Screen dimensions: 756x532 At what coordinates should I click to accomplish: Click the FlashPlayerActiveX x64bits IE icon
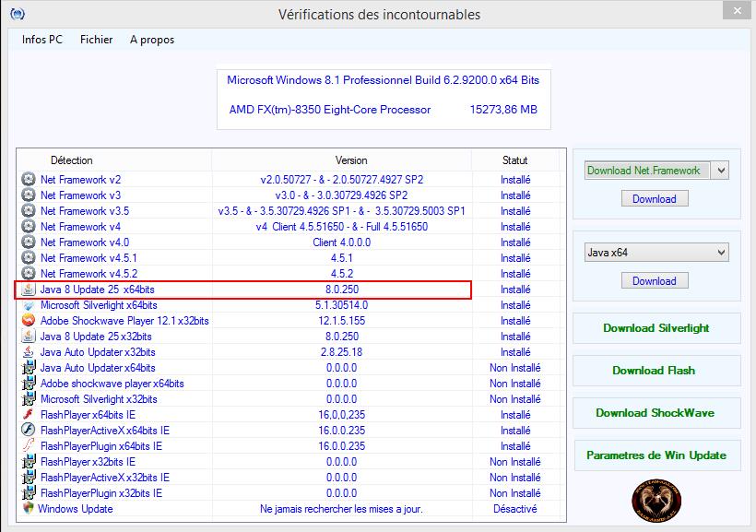pyautogui.click(x=29, y=431)
